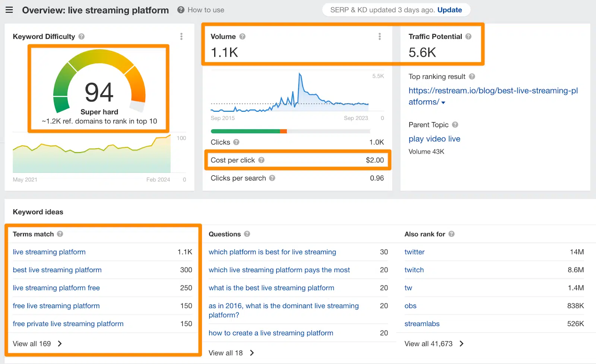Open Volume card three-dot menu
The height and width of the screenshot is (364, 596).
380,37
